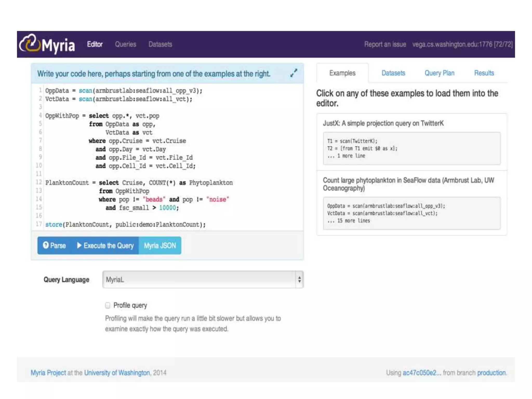Open the University of Washington link

coord(117,373)
